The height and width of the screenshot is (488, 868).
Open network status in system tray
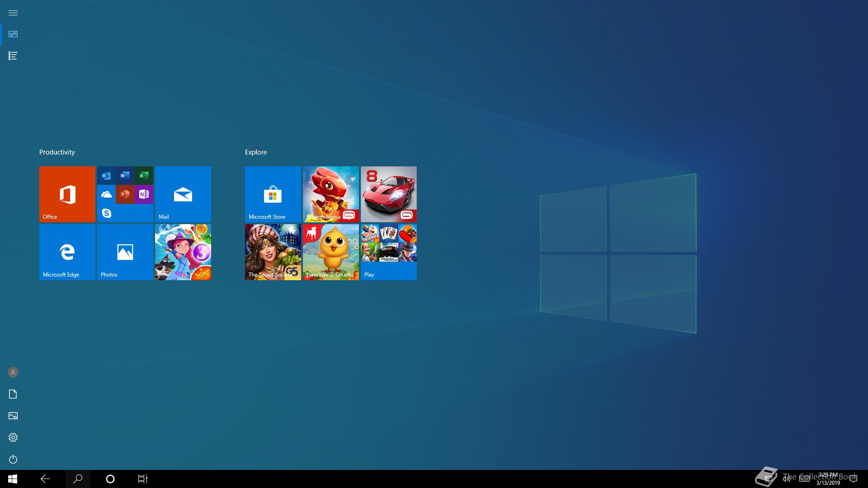point(768,479)
